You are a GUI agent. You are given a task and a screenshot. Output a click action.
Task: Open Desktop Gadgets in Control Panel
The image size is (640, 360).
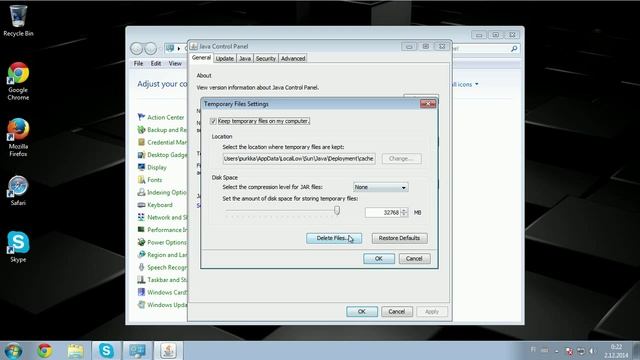162,155
